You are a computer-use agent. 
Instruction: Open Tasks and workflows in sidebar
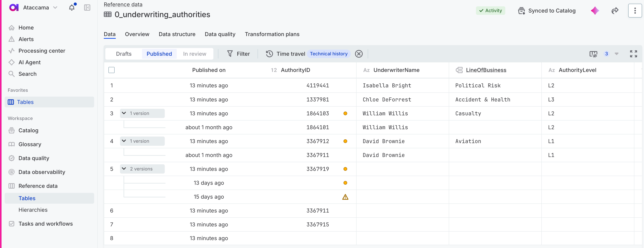click(46, 224)
